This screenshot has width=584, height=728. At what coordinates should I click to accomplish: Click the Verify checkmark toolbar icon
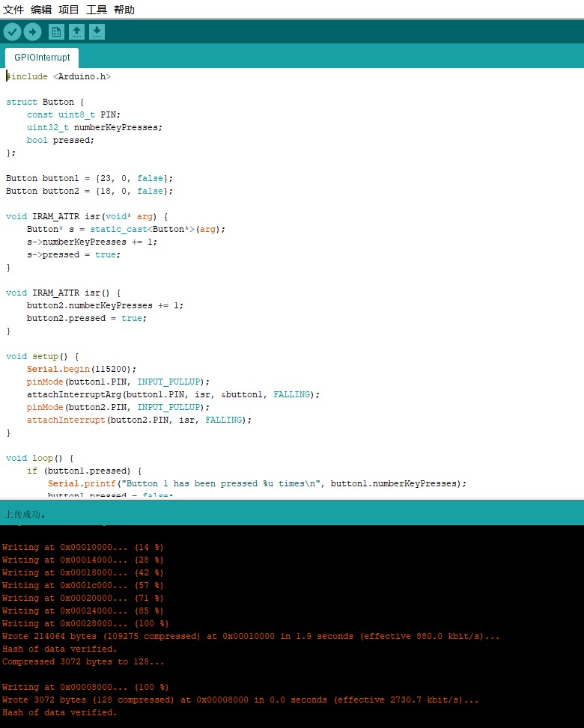[x=13, y=31]
